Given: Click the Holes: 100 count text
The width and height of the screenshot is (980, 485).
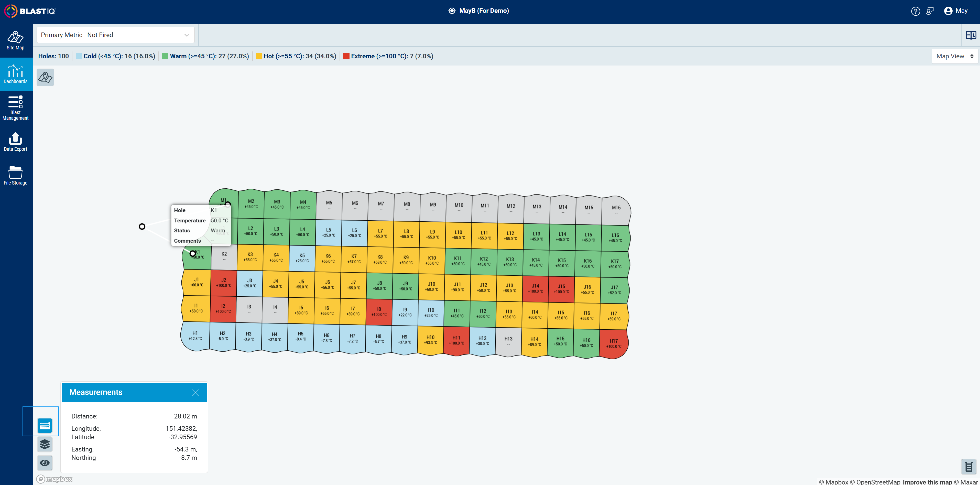Looking at the screenshot, I should (54, 56).
